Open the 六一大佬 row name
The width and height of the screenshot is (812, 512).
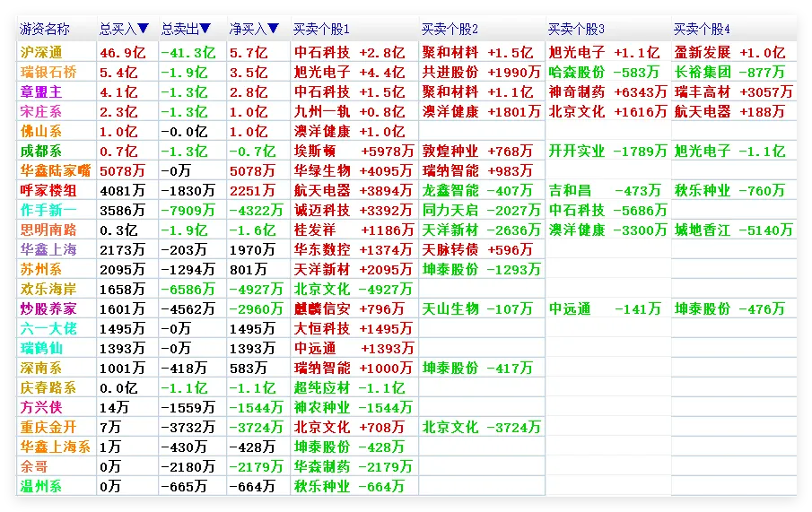pos(48,328)
